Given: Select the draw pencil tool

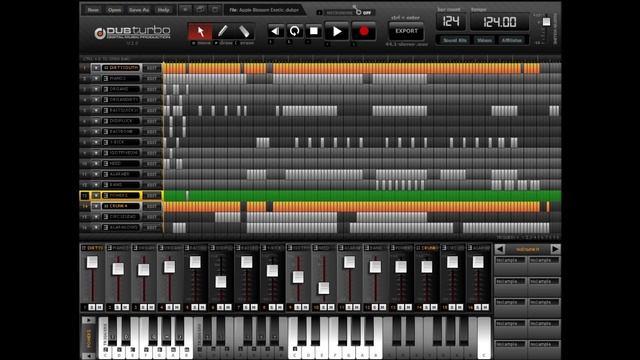Looking at the screenshot, I should (222, 31).
